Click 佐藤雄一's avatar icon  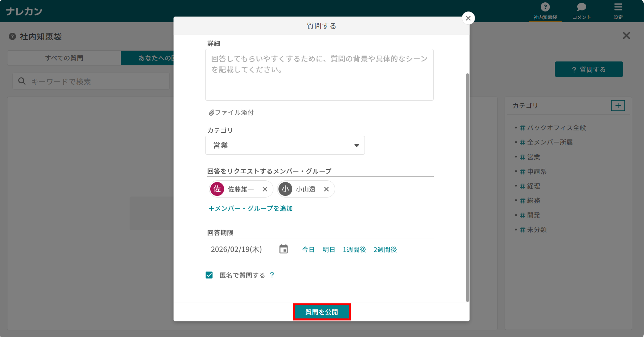click(217, 189)
